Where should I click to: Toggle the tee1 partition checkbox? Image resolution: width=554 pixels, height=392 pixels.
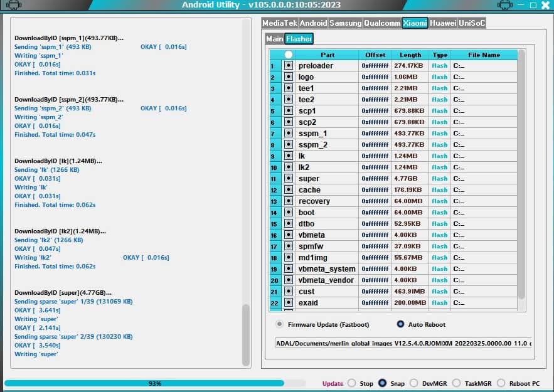click(289, 88)
